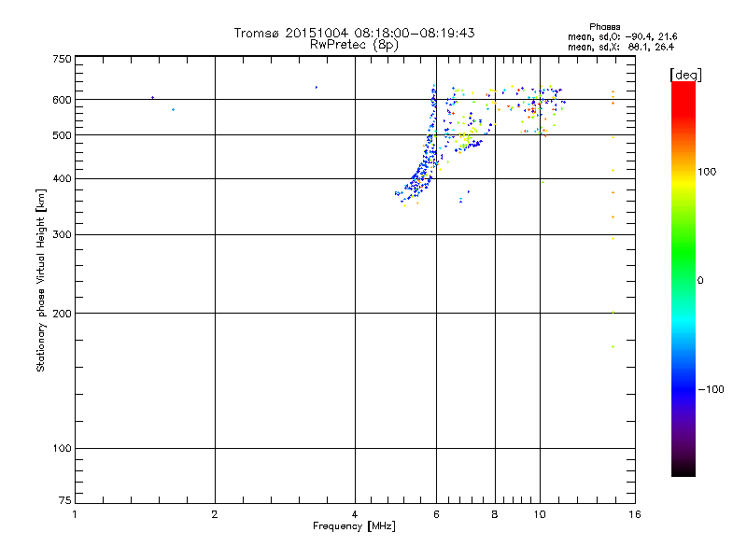Click the y-axis '200' tick label

(63, 314)
